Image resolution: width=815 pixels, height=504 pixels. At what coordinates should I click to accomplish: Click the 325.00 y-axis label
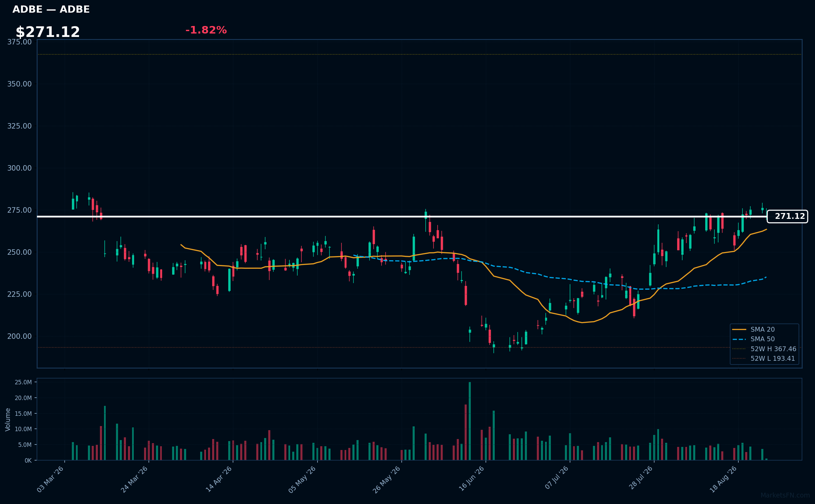click(x=20, y=126)
